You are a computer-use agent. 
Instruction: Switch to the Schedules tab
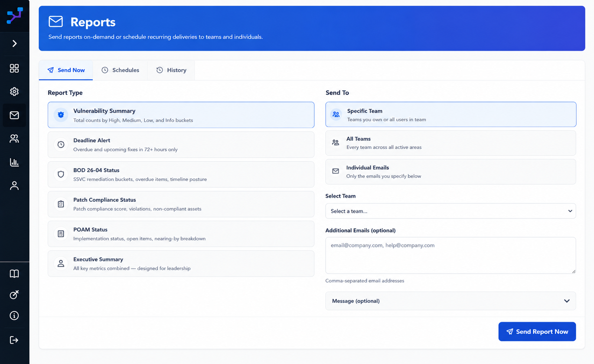pos(120,70)
